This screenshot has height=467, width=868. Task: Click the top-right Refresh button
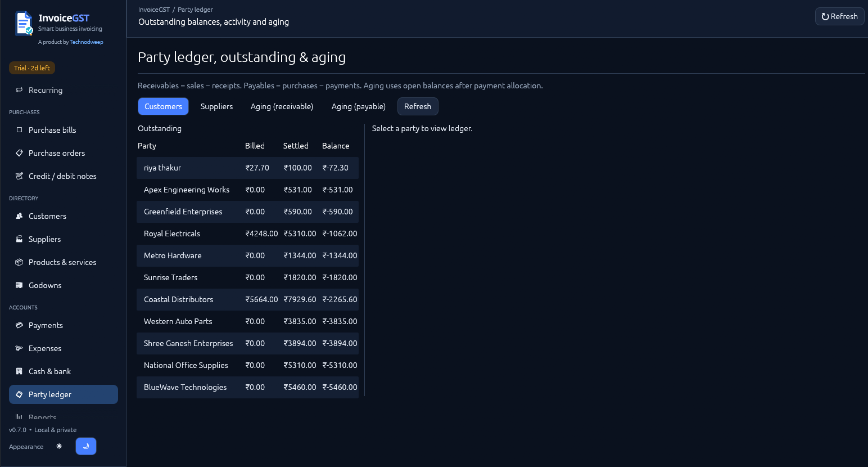tap(839, 16)
